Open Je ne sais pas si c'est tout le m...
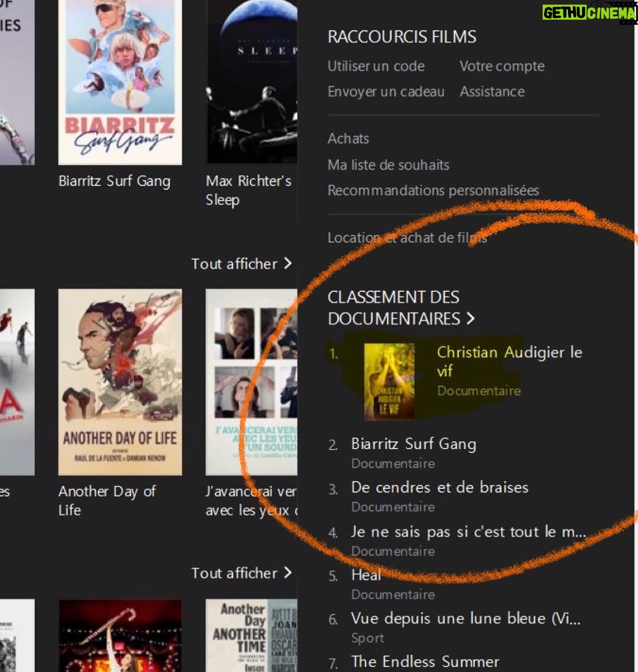The width and height of the screenshot is (638, 672). [469, 531]
